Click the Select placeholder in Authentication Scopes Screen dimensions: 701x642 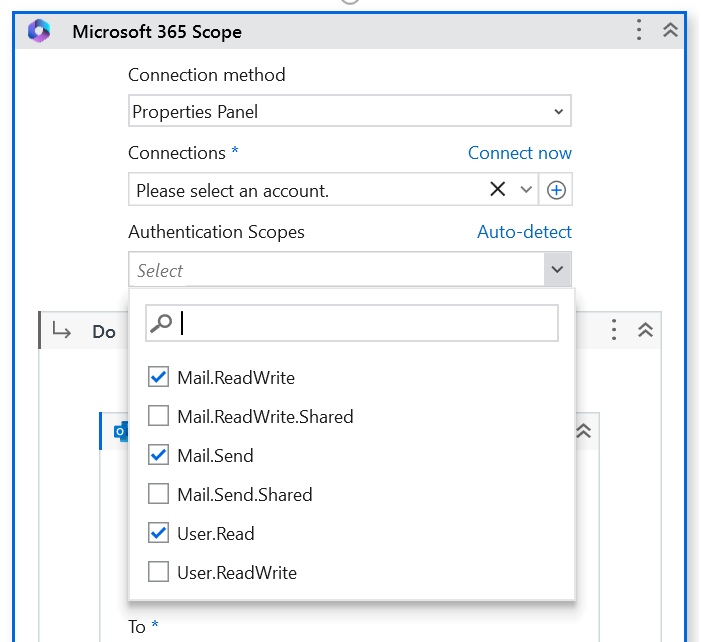(x=160, y=270)
